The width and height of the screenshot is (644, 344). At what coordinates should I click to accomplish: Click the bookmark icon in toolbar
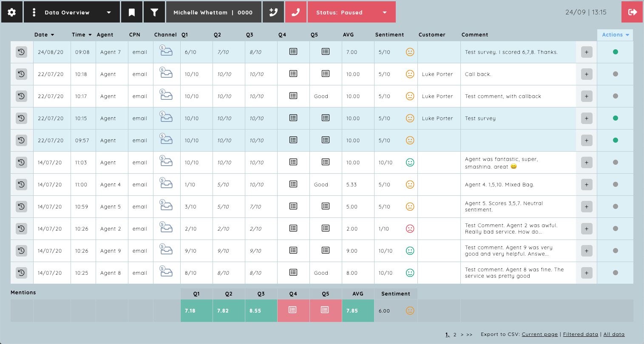pos(132,12)
